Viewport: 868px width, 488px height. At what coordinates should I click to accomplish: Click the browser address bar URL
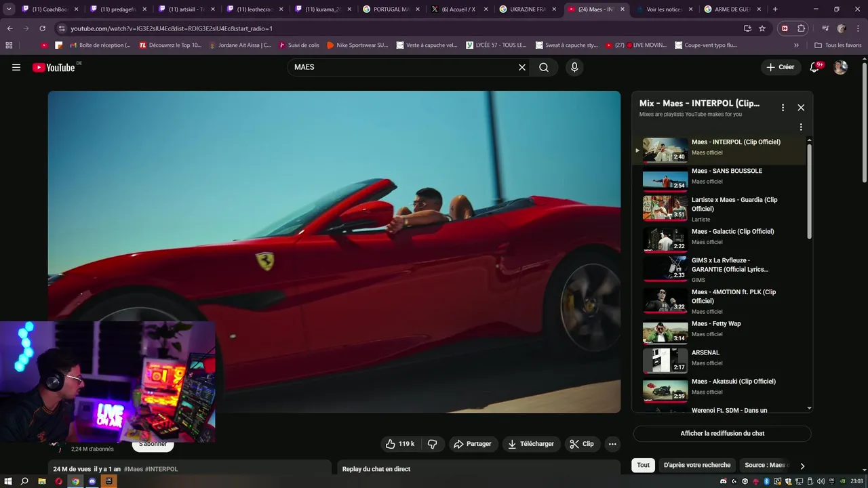tap(172, 28)
